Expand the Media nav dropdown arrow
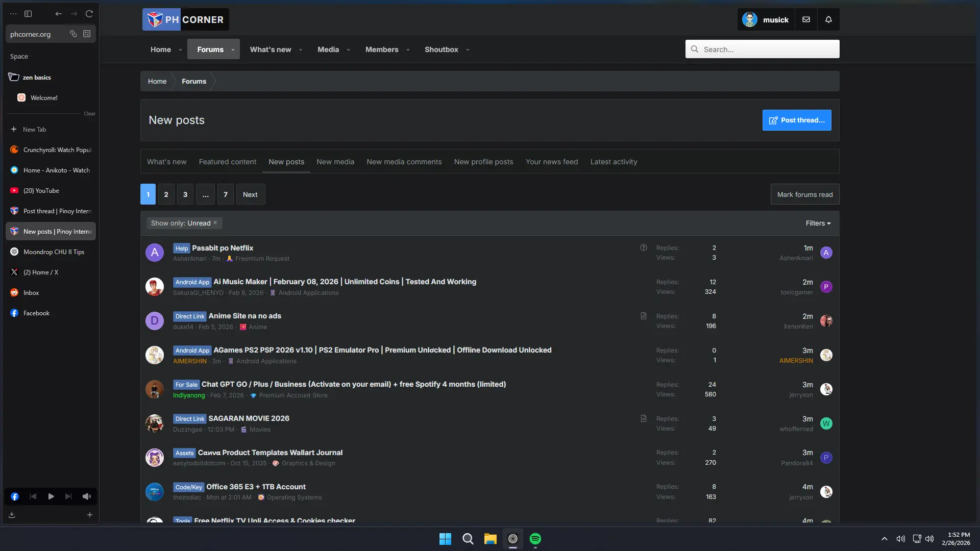Viewport: 980px width, 551px height. coord(349,50)
